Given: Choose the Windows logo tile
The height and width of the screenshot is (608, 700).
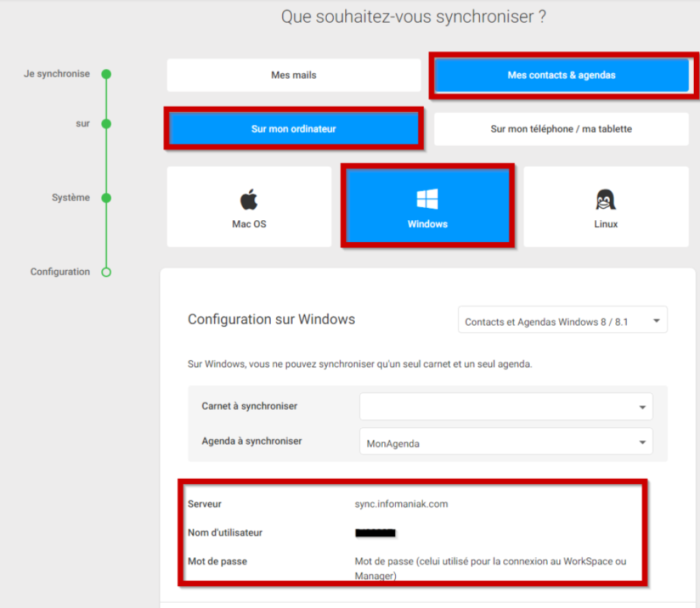Looking at the screenshot, I should 428,206.
